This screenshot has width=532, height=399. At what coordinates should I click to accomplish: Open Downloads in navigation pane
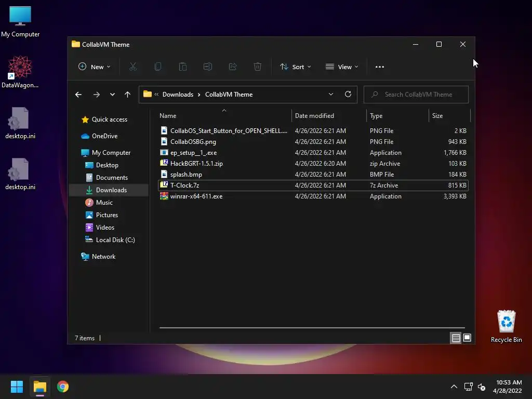point(109,190)
